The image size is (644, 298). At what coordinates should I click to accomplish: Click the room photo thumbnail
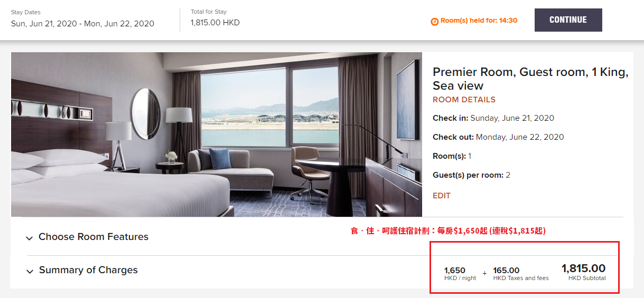217,134
